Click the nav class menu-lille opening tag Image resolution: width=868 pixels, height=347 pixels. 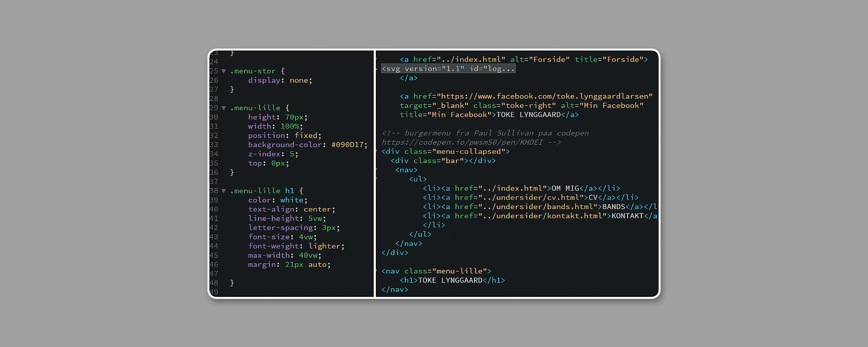coord(436,271)
